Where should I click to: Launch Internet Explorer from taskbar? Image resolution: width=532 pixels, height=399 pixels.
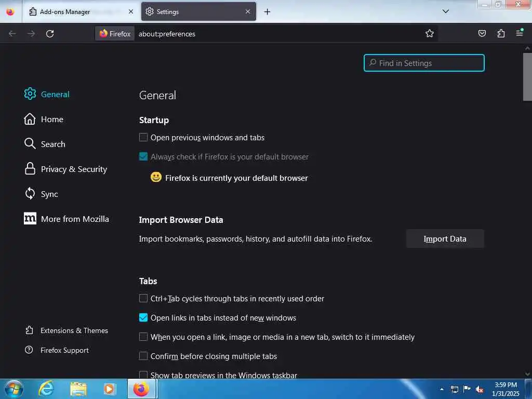46,389
